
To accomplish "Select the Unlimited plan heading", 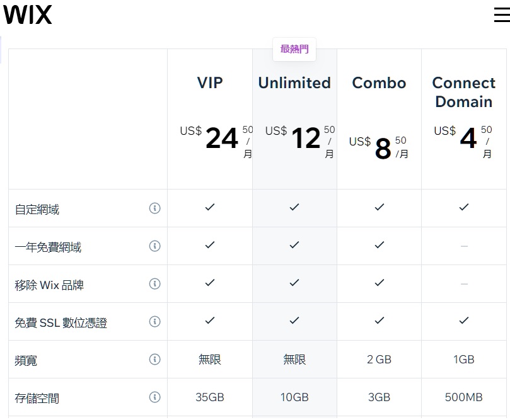I will pos(294,82).
